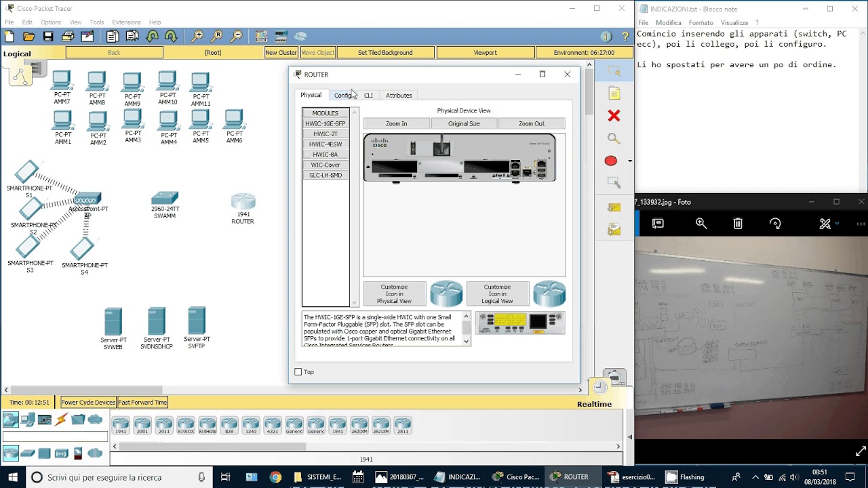
Task: Select the Wireless Devices subcategory icon
Action: [x=61, y=453]
